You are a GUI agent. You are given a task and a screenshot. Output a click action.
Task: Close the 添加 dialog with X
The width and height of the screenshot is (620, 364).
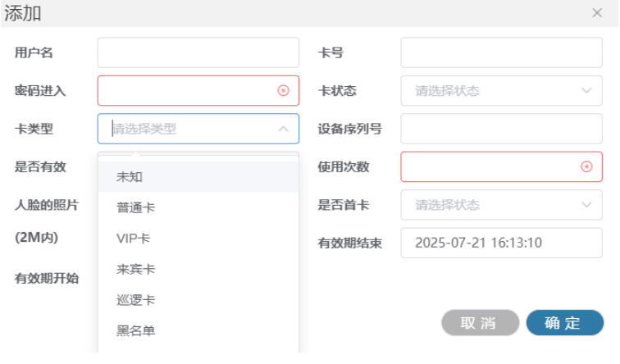pos(597,13)
